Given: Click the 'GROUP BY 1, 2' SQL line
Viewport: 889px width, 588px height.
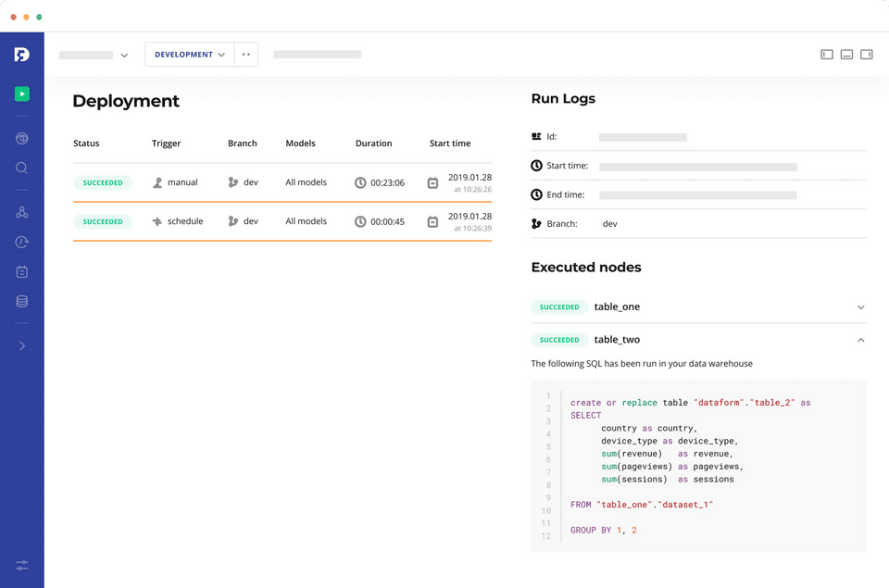Looking at the screenshot, I should click(604, 531).
